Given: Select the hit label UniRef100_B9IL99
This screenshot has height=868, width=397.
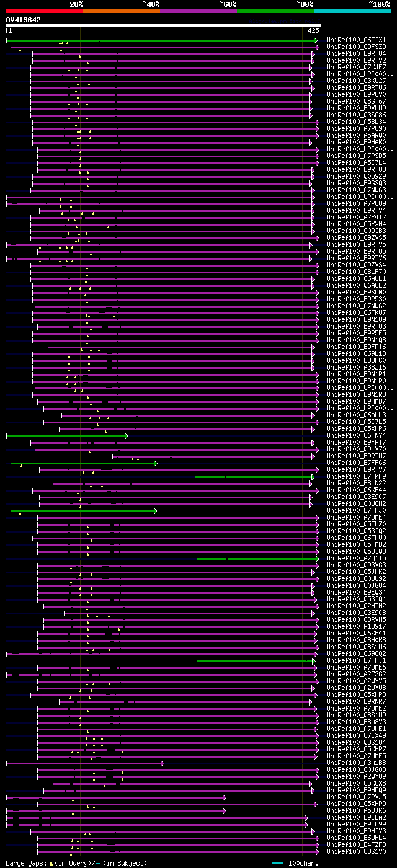Looking at the screenshot, I should (355, 824).
